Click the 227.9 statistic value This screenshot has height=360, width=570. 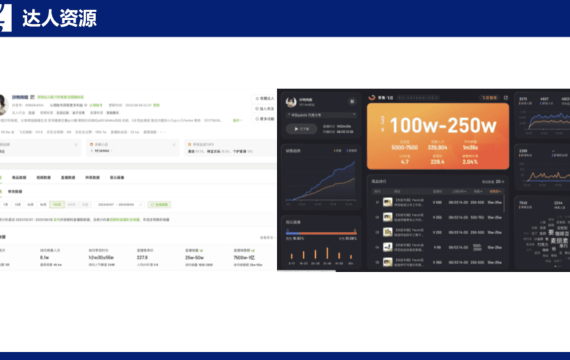coord(142,257)
